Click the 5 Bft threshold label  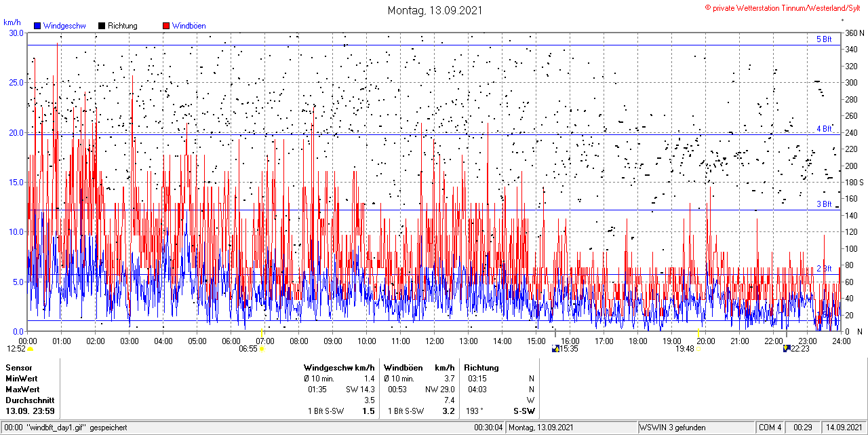click(x=823, y=39)
